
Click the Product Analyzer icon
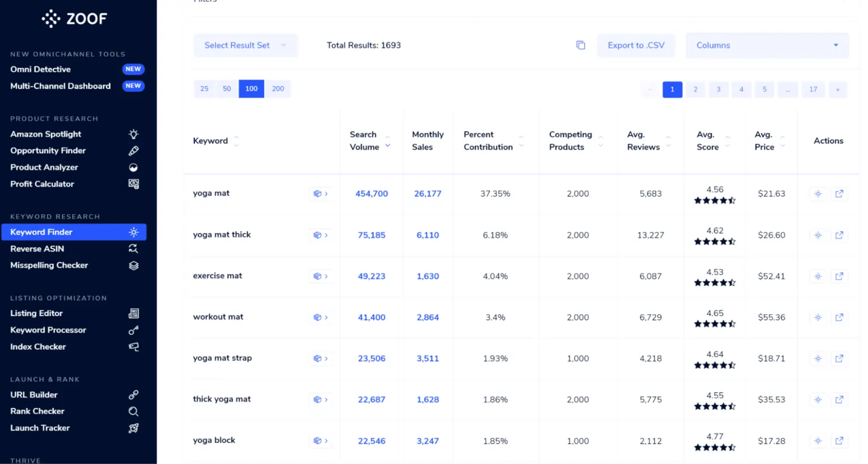133,167
